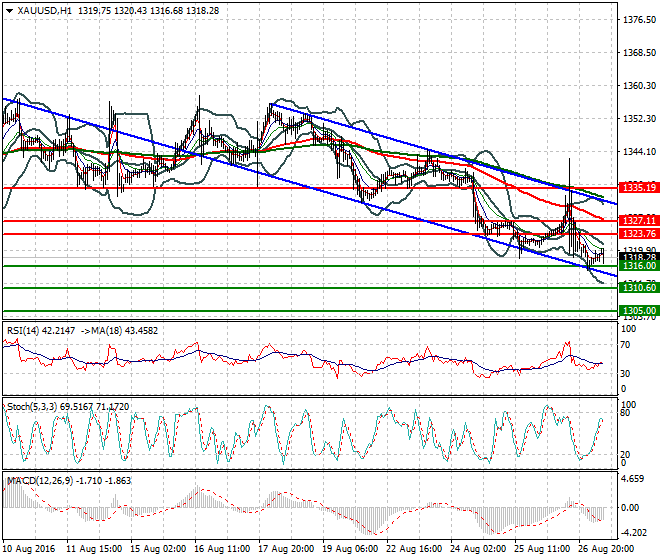This screenshot has width=660, height=560.
Task: Click the MACD scale value 4.659
Action: (x=633, y=479)
